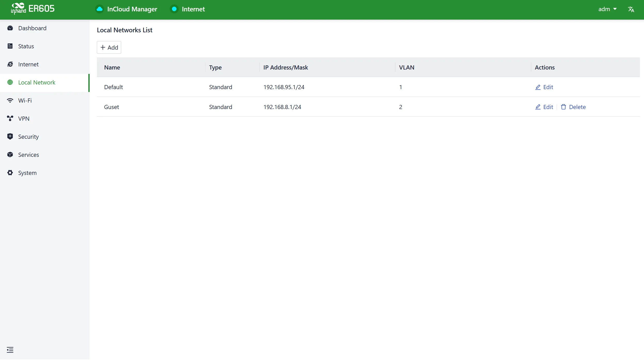The height and width of the screenshot is (362, 644).
Task: Click InCloud Manager text in the header
Action: (x=132, y=9)
